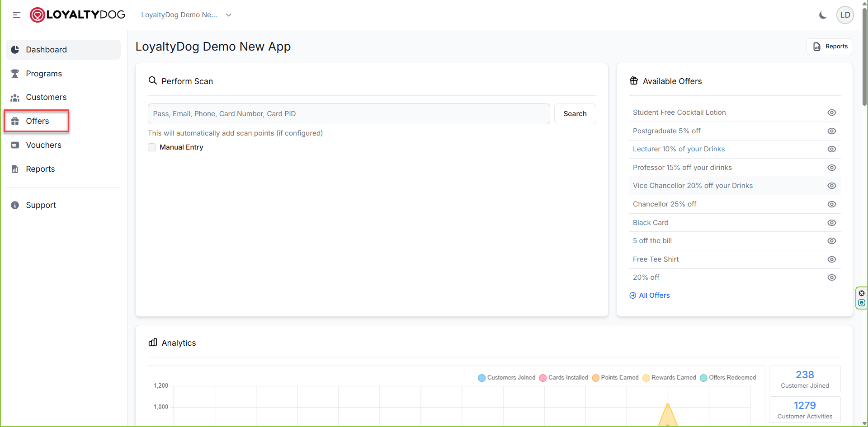Open Programs in the sidebar
Image resolution: width=868 pixels, height=427 pixels.
63,74
